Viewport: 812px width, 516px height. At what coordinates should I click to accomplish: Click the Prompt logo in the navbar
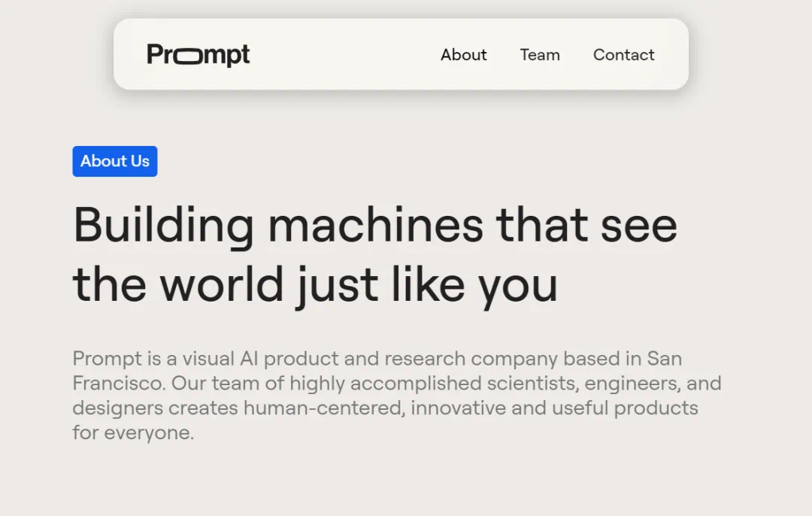point(198,55)
